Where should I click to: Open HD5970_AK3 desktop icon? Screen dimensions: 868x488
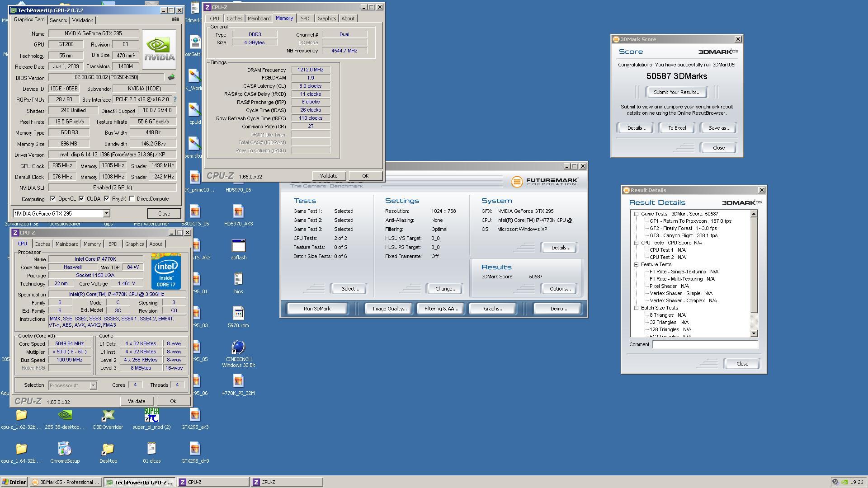[x=238, y=215]
